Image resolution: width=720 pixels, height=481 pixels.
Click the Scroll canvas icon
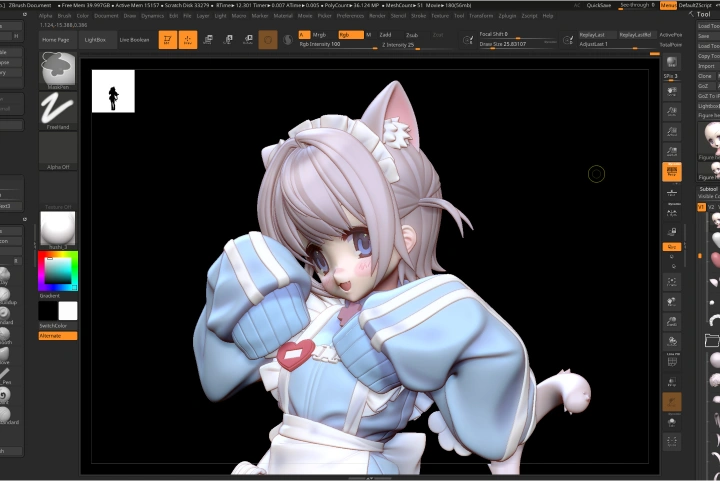[672, 92]
